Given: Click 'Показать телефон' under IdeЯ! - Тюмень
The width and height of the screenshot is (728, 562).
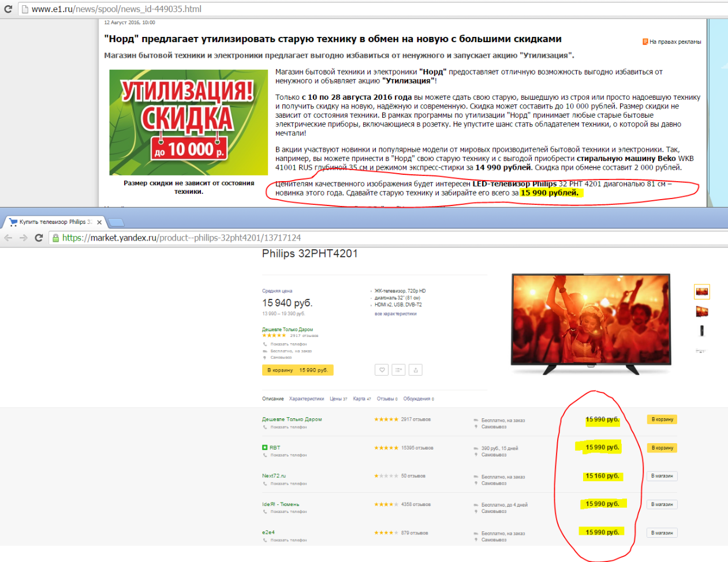Looking at the screenshot, I should [x=289, y=512].
